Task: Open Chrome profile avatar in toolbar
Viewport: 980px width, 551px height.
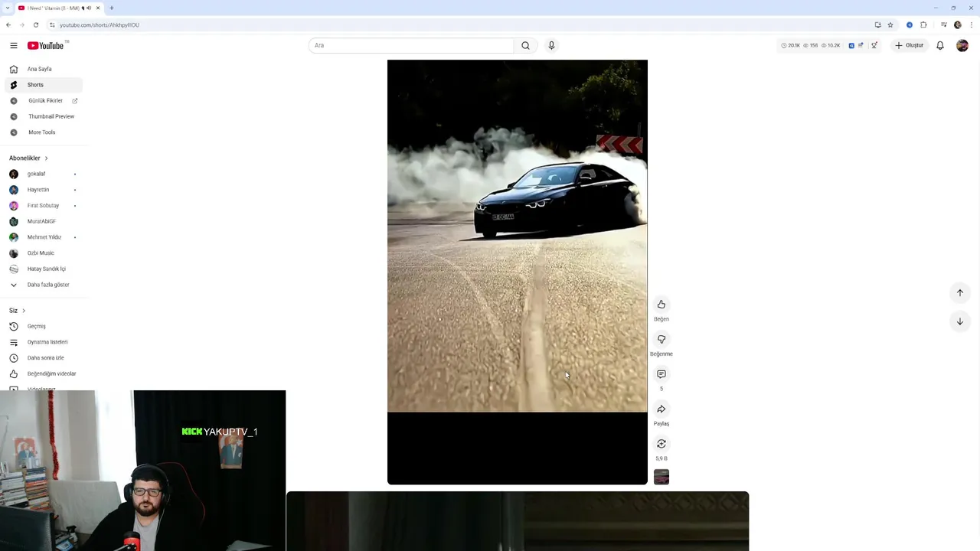Action: (x=958, y=24)
